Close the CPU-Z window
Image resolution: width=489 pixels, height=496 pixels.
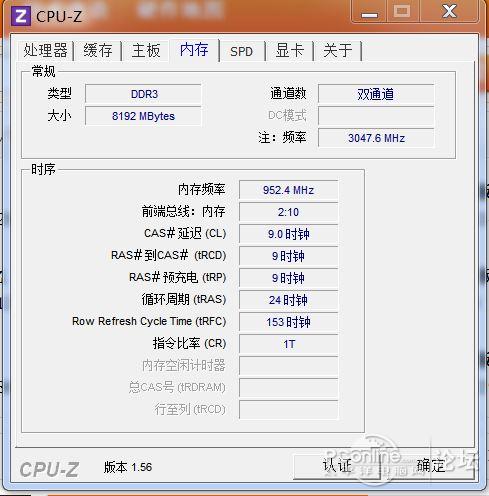pyautogui.click(x=449, y=12)
